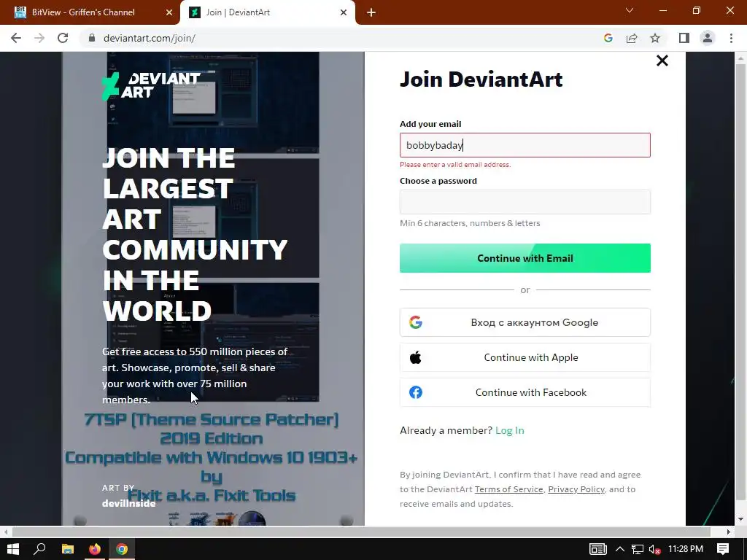Launch Firefox from taskbar
This screenshot has width=747, height=560.
pyautogui.click(x=95, y=549)
